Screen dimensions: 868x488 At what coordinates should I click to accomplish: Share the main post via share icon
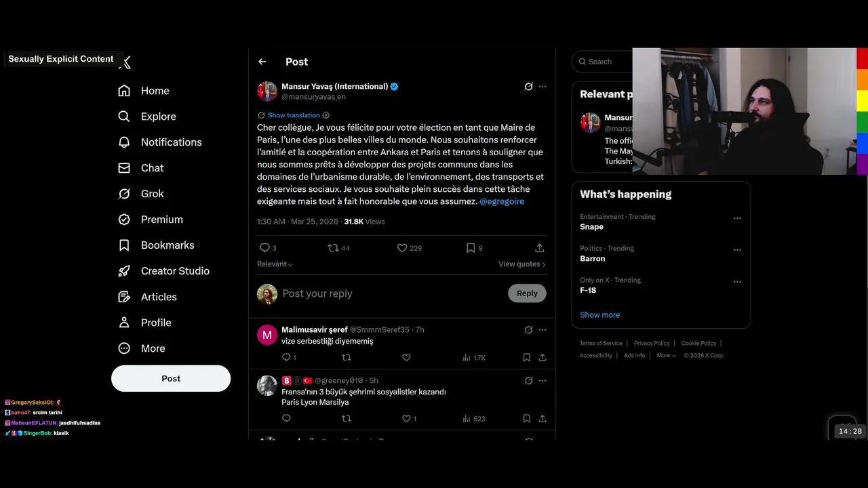539,248
